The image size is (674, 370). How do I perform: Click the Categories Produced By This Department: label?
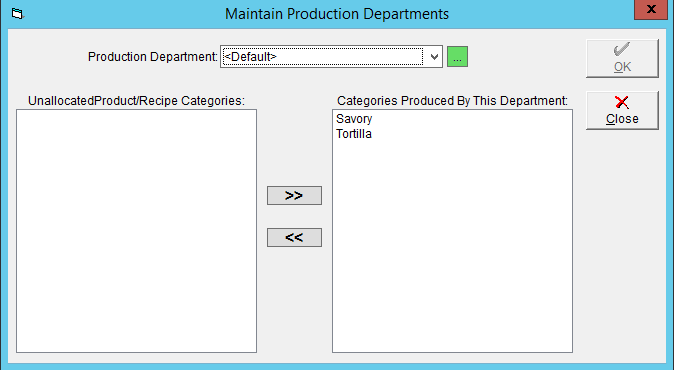tap(452, 101)
